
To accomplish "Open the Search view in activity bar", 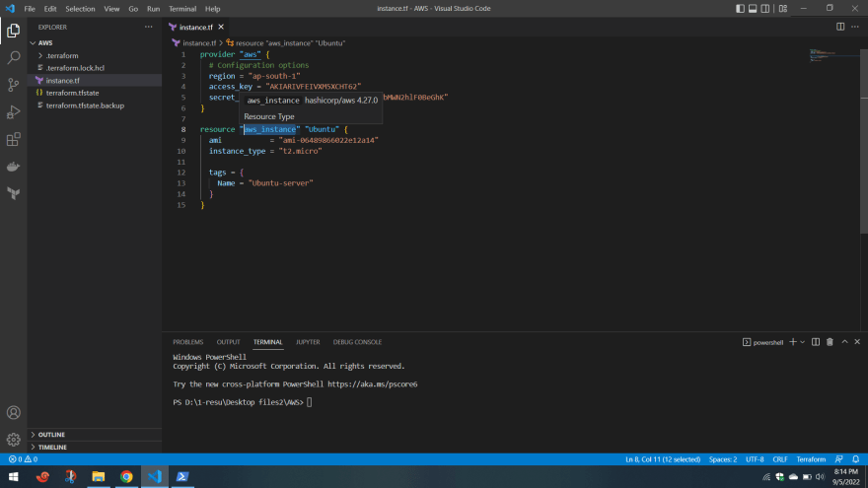I will pyautogui.click(x=13, y=57).
